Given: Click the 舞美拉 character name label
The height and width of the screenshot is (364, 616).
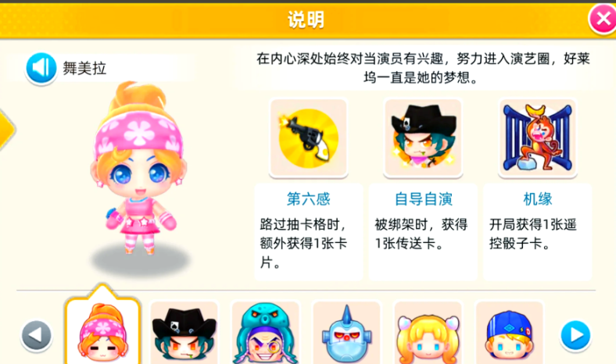Looking at the screenshot, I should [84, 68].
